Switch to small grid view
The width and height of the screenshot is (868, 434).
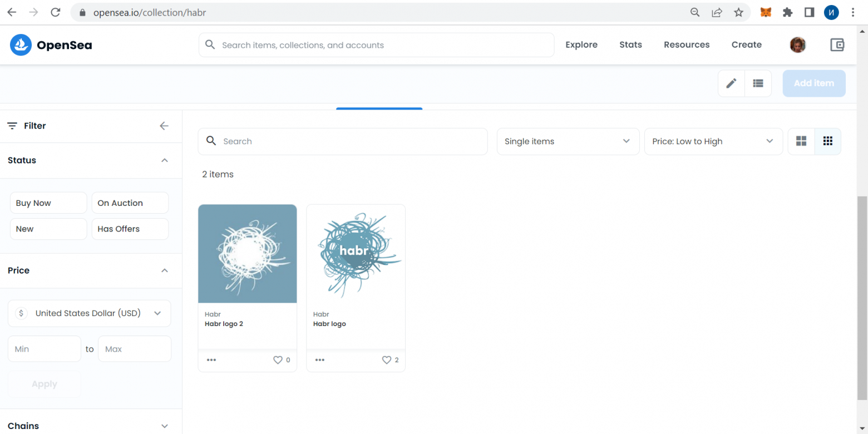[828, 141]
